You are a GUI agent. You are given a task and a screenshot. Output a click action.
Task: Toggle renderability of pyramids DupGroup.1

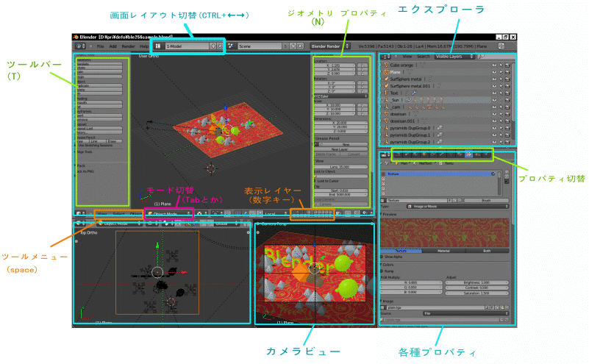(507, 135)
